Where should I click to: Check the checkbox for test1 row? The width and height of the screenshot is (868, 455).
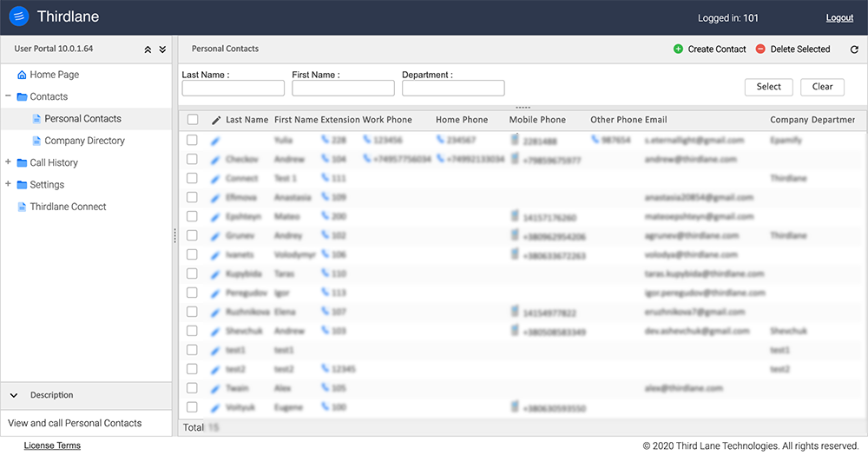tap(192, 350)
